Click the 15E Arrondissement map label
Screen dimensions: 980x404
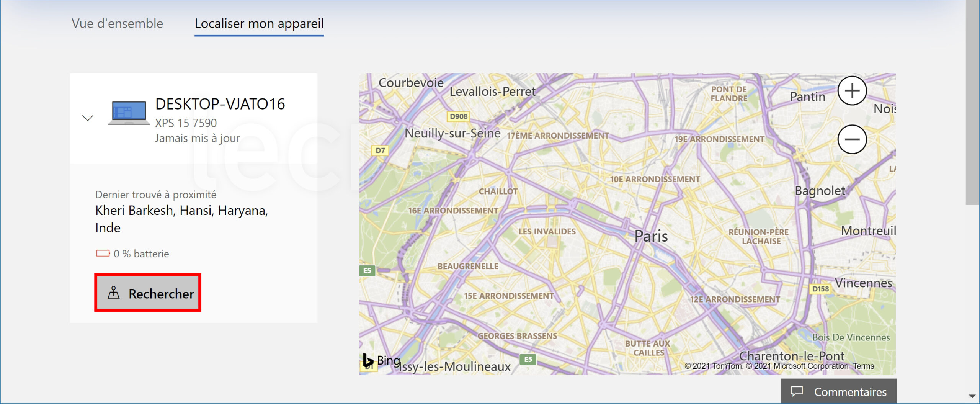click(509, 296)
